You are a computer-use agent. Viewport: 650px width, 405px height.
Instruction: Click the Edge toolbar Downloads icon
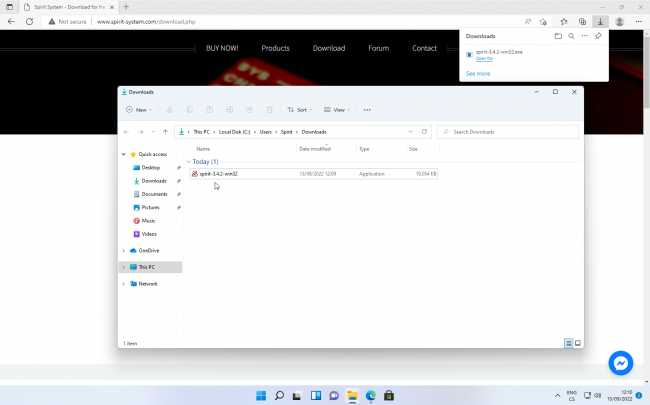pyautogui.click(x=600, y=21)
